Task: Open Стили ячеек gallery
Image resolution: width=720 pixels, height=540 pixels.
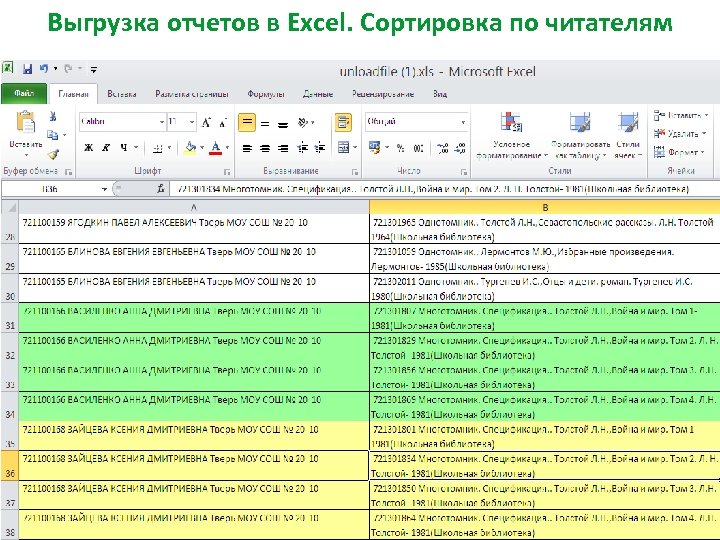Action: (628, 135)
